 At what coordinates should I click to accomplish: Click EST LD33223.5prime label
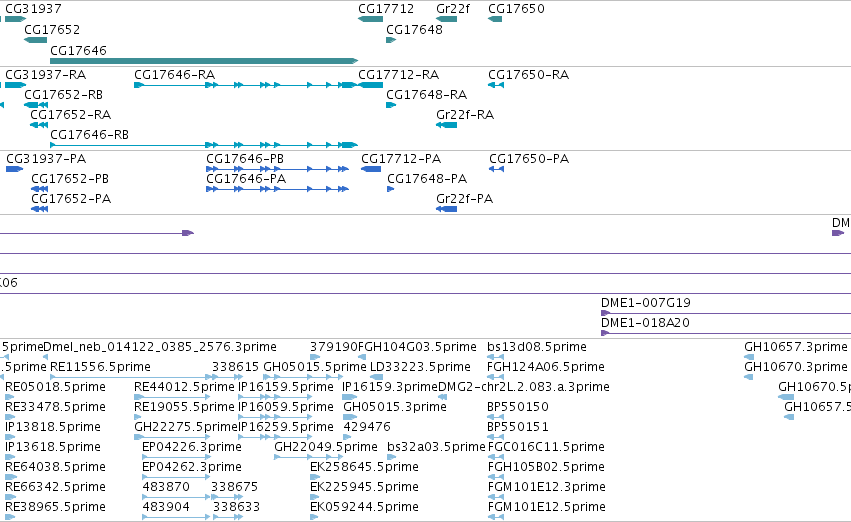coord(420,366)
